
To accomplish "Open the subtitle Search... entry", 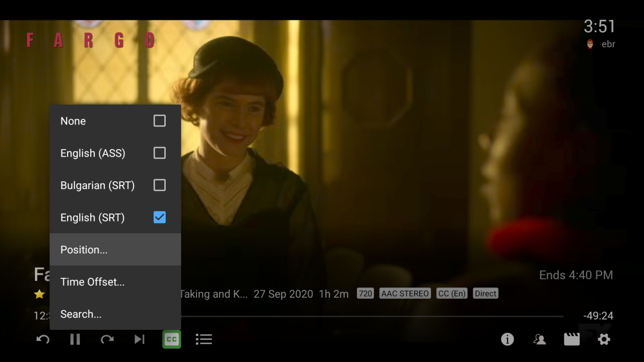I will pyautogui.click(x=115, y=314).
